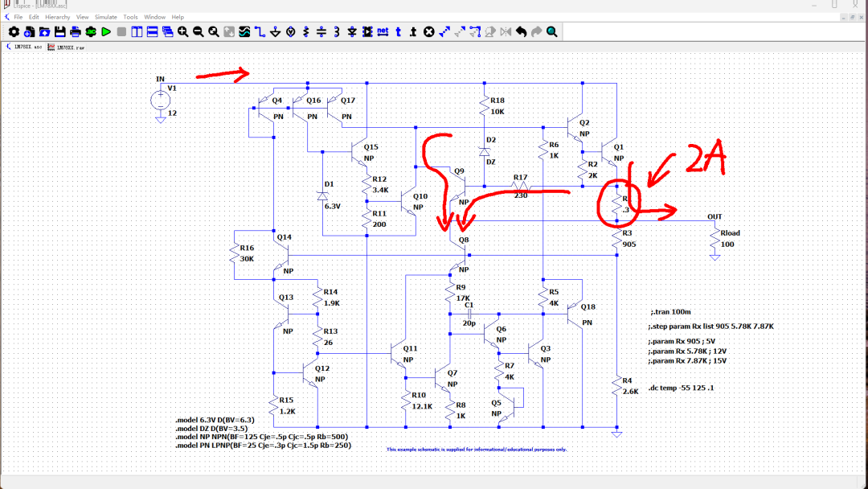The width and height of the screenshot is (868, 489).
Task: Choose the capacitor component tool
Action: point(321,32)
